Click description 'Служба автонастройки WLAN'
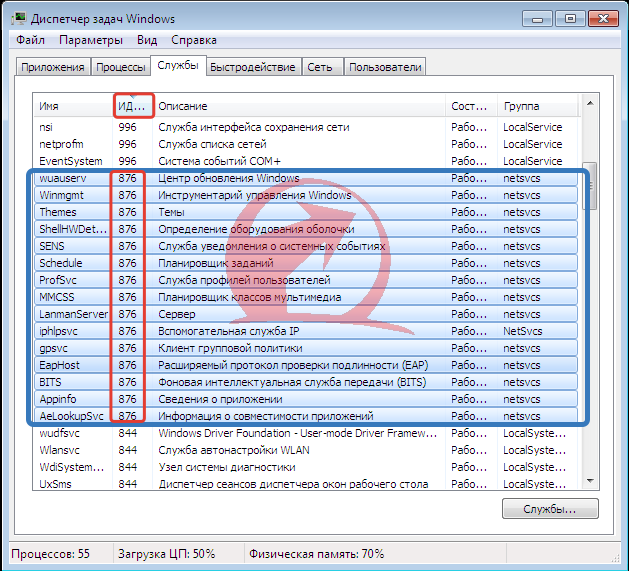 point(234,450)
